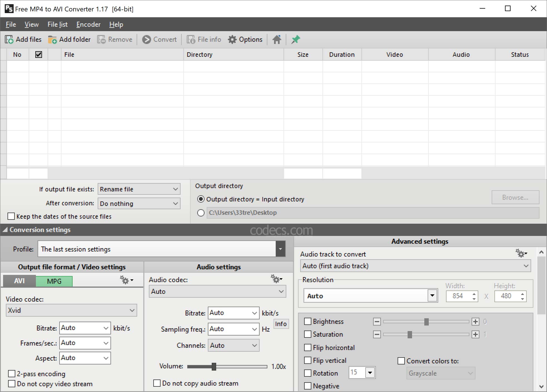Click the Advanced settings gear icon

click(x=521, y=253)
